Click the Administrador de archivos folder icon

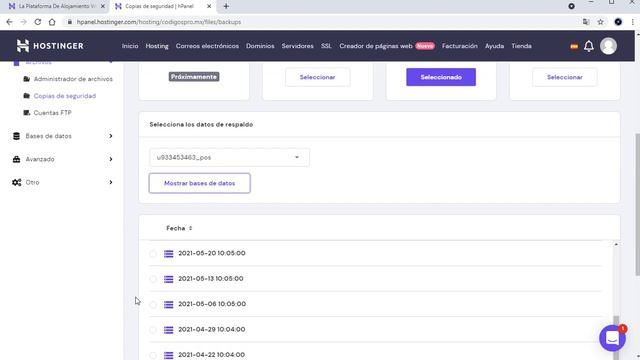pyautogui.click(x=27, y=79)
